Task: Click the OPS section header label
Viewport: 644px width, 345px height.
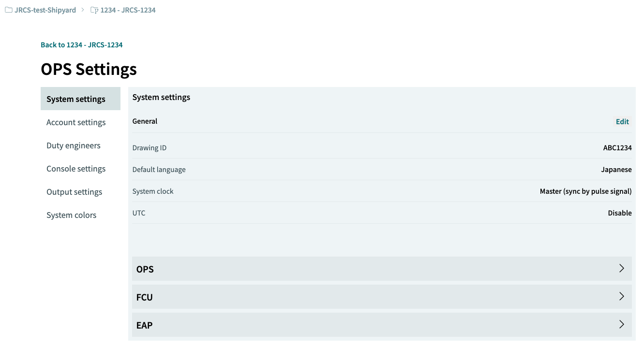Action: (x=145, y=269)
